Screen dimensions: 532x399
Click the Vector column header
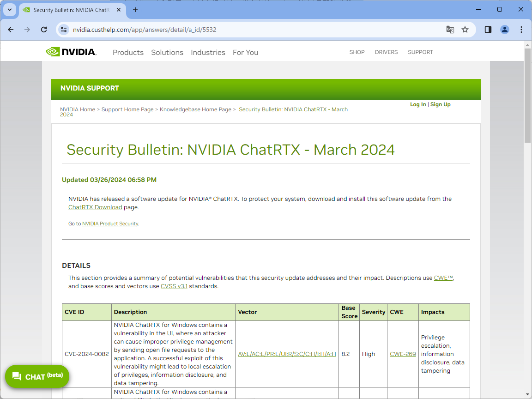287,312
